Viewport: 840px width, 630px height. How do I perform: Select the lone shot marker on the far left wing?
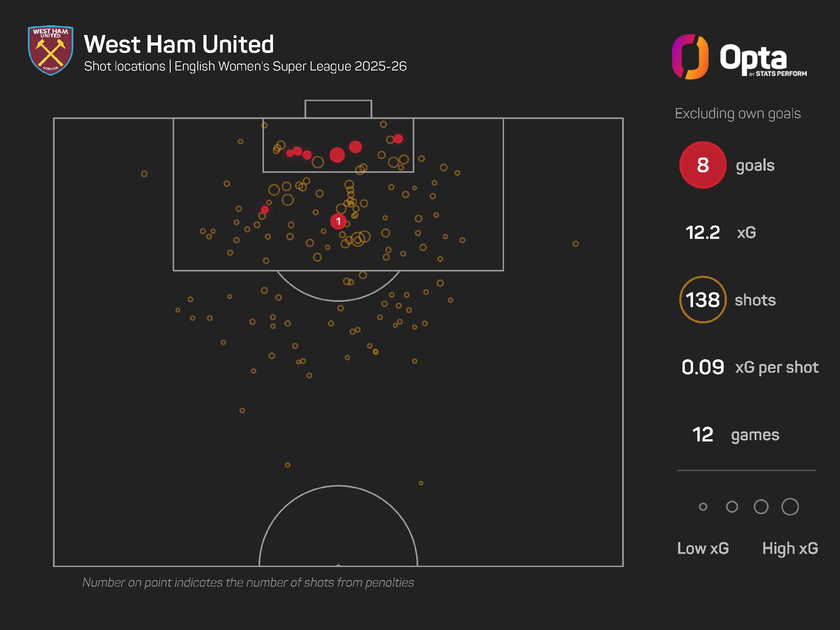point(144,174)
